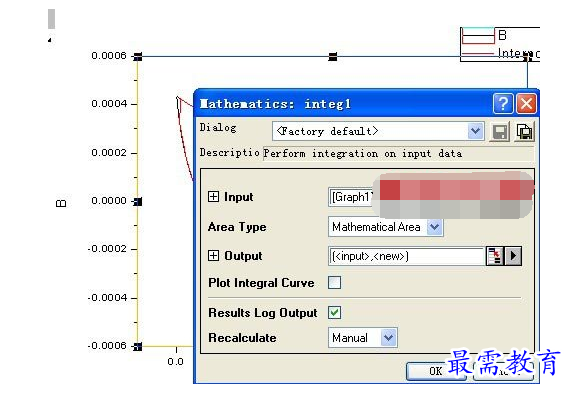The image size is (569, 394).
Task: Click the left-middle handle at 0.0000
Action: click(x=138, y=201)
